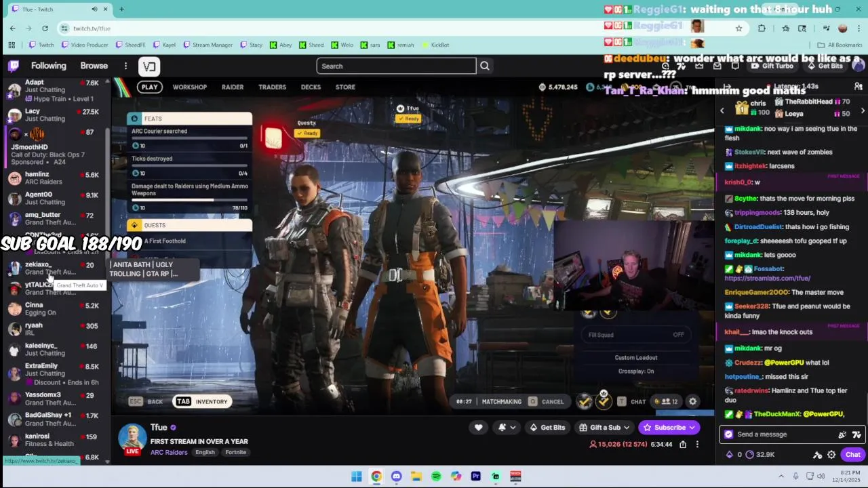
Task: Mute the Tfue - Twitch browser tab
Action: coord(94,9)
